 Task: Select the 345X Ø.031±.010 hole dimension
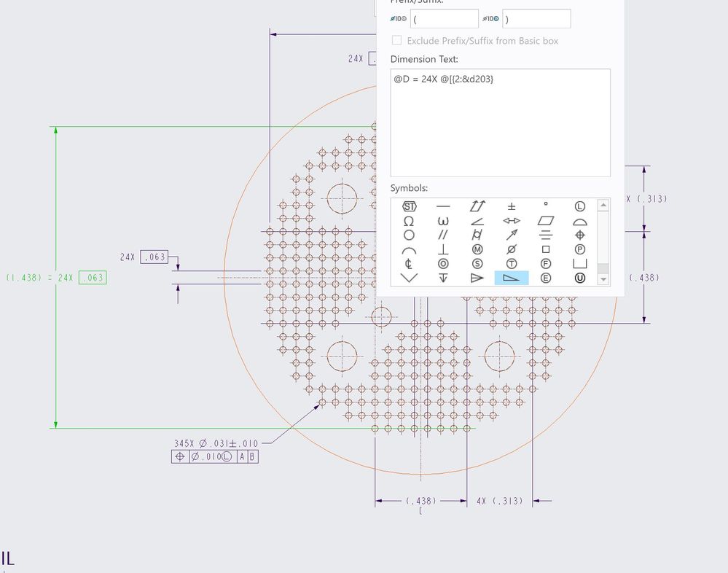click(x=216, y=443)
